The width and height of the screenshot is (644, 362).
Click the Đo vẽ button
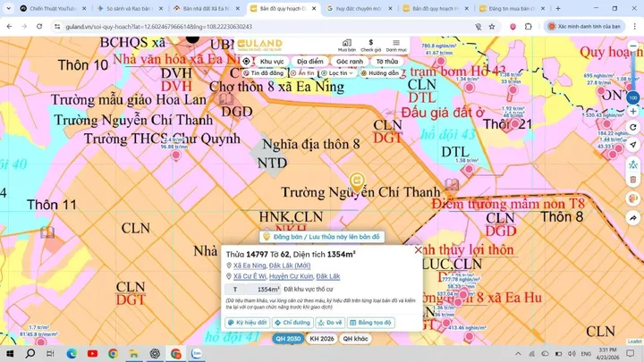(330, 323)
